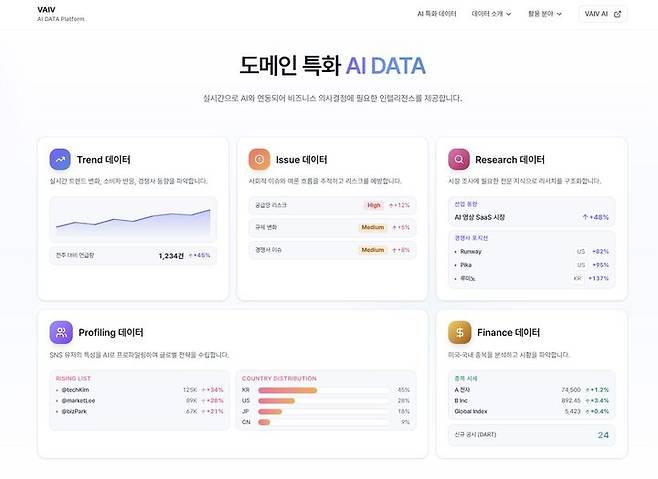
Task: Click the COUNTRY DISTRIBUTION heading
Action: 279,378
